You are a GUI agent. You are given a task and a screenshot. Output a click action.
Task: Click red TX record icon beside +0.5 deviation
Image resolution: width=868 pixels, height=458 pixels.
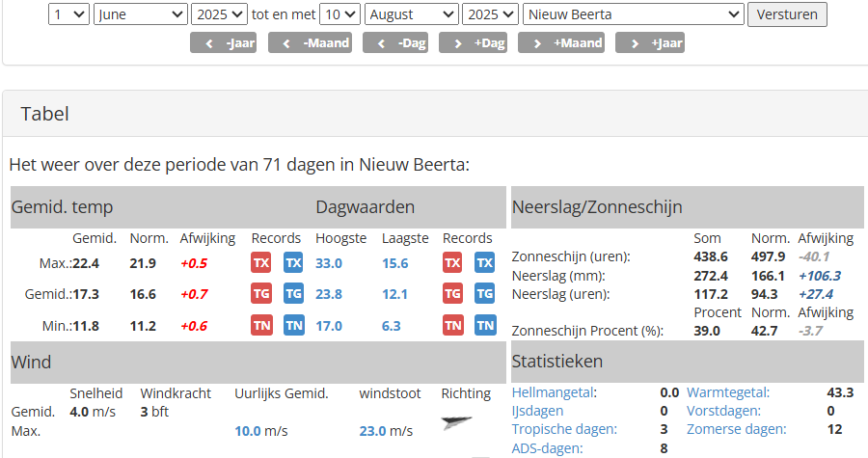[260, 263]
